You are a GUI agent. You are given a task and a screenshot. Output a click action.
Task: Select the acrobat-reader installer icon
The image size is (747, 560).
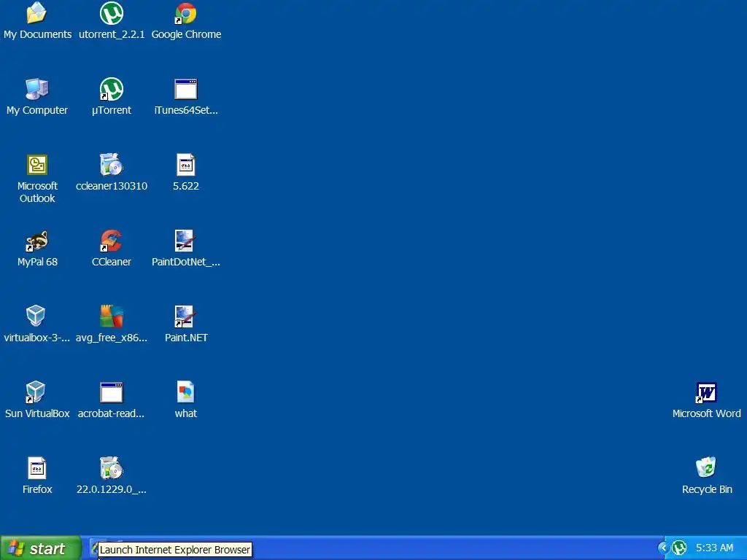tap(112, 392)
